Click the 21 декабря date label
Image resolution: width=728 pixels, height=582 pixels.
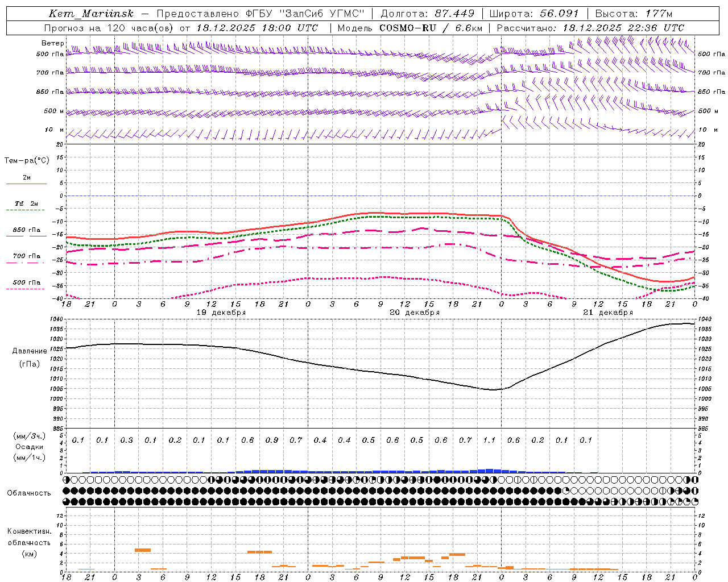pyautogui.click(x=608, y=313)
